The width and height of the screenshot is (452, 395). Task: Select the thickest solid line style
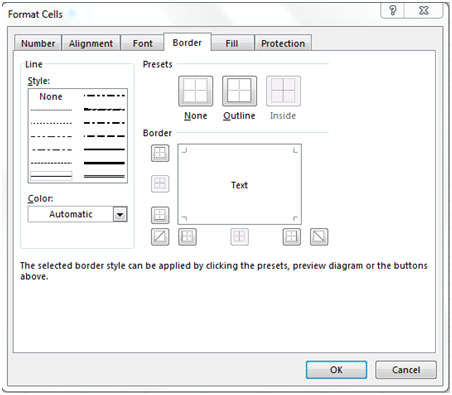pyautogui.click(x=104, y=163)
